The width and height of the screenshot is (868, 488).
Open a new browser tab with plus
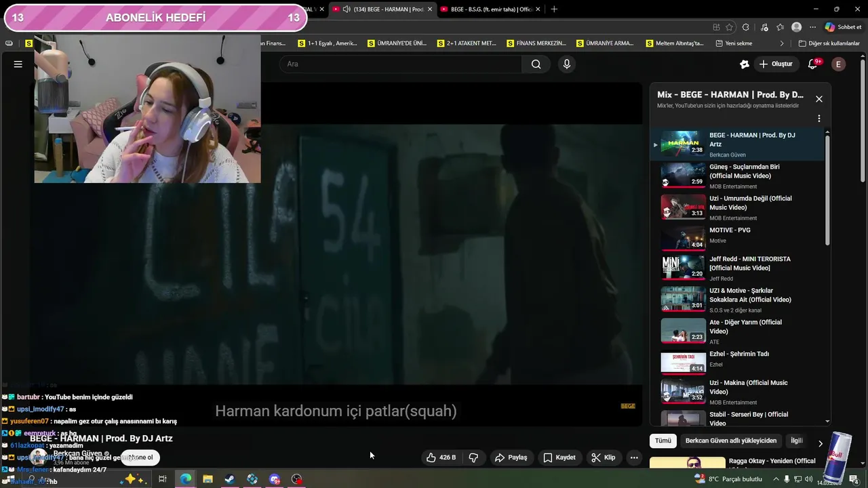point(554,9)
